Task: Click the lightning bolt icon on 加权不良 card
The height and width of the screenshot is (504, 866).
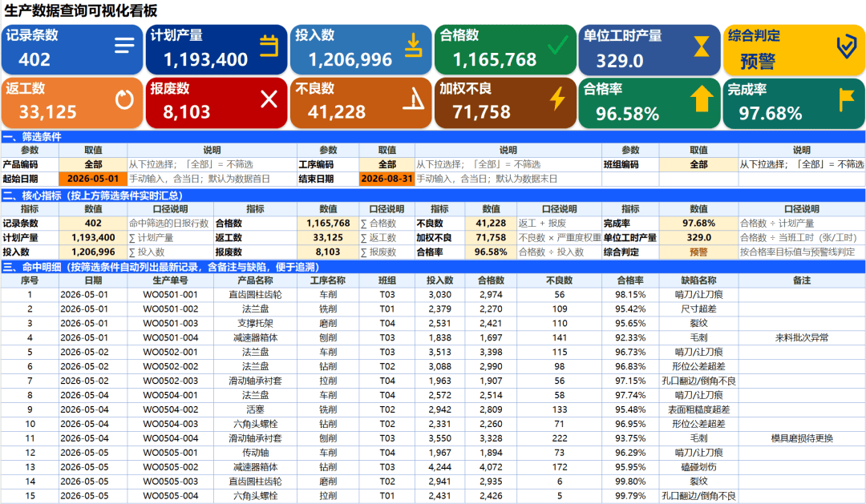Action: pyautogui.click(x=558, y=99)
